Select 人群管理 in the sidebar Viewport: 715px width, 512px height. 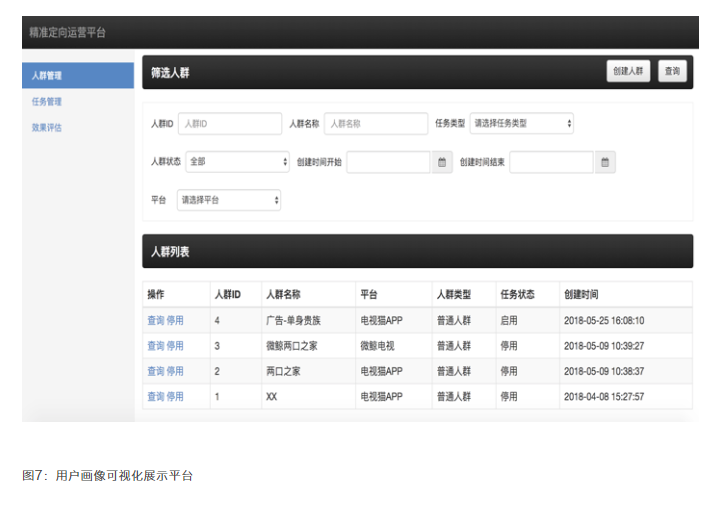(x=77, y=75)
